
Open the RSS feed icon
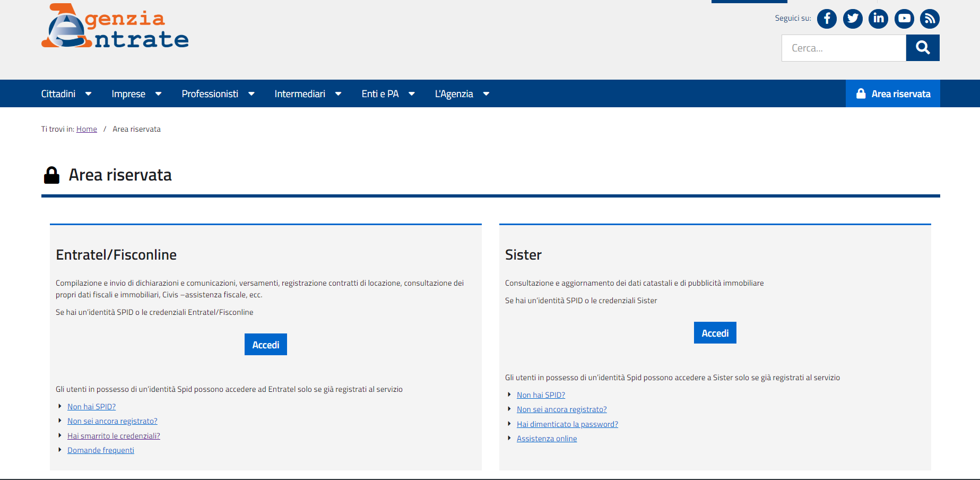point(930,19)
